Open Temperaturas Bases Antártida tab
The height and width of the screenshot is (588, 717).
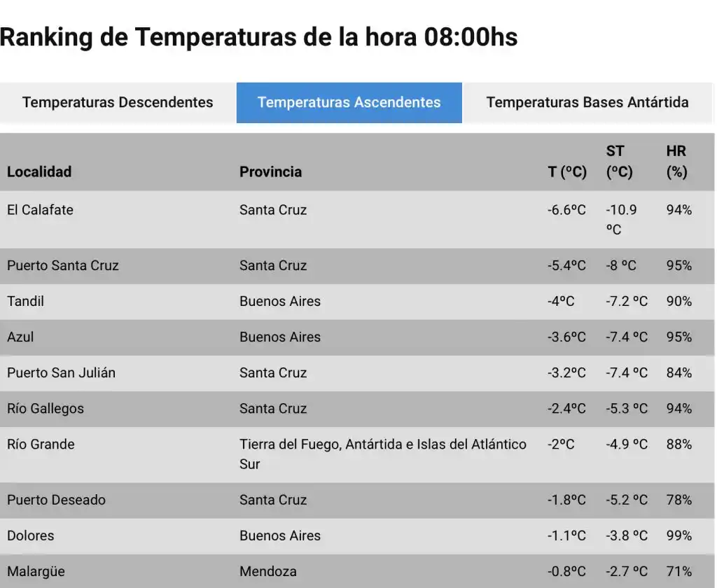point(587,102)
